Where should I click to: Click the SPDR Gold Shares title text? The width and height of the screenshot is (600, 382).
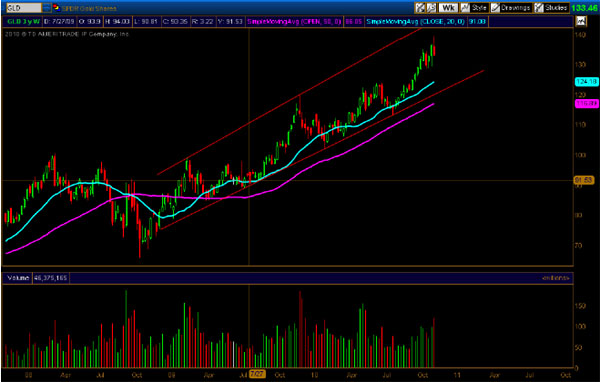pyautogui.click(x=90, y=8)
